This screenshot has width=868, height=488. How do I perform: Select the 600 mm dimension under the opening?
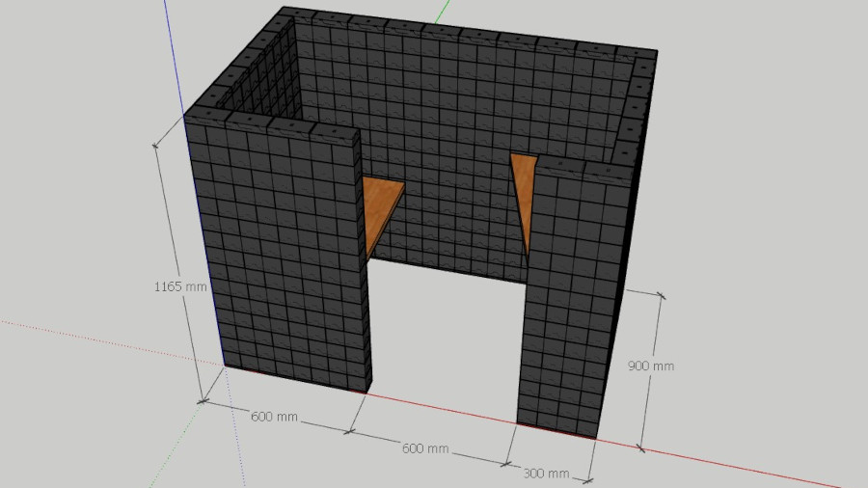425,448
